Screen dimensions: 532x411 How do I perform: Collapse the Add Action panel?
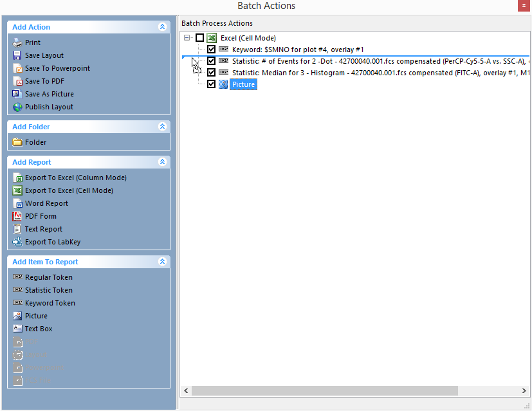162,27
